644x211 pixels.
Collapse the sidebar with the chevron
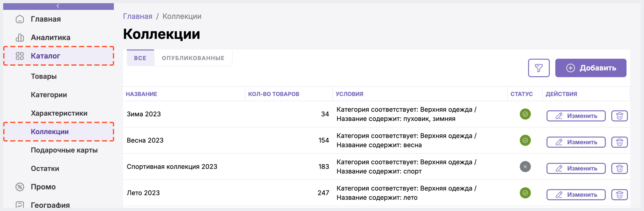point(58,6)
